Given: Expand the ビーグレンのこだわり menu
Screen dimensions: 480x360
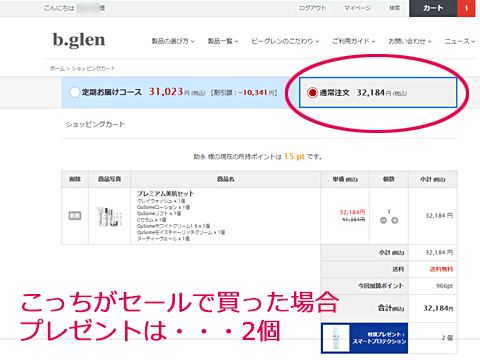Looking at the screenshot, I should coord(285,41).
